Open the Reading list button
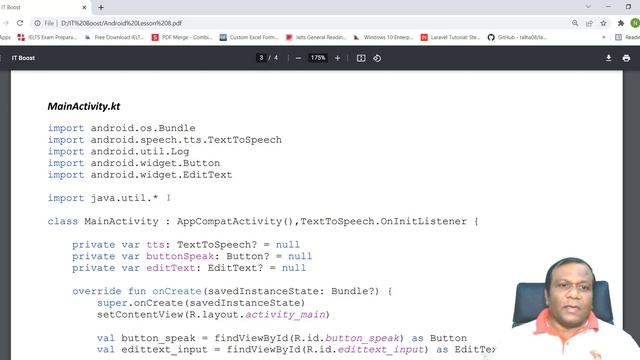 628,37
